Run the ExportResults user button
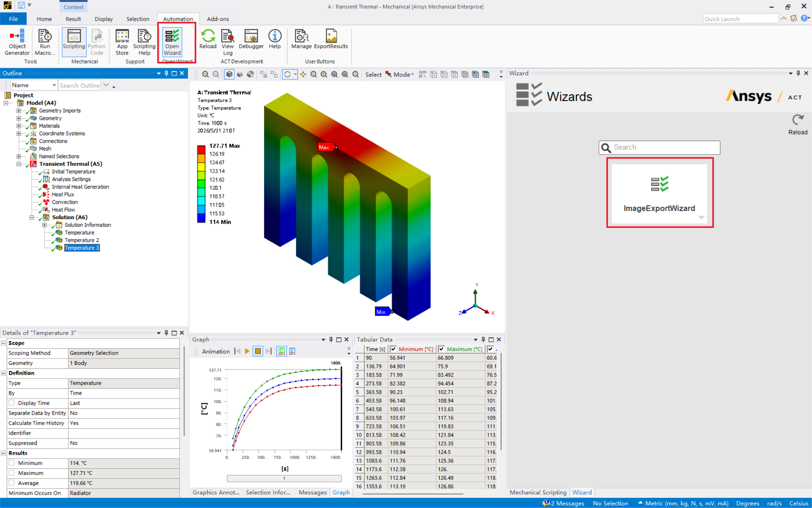This screenshot has width=812, height=508. (x=331, y=39)
